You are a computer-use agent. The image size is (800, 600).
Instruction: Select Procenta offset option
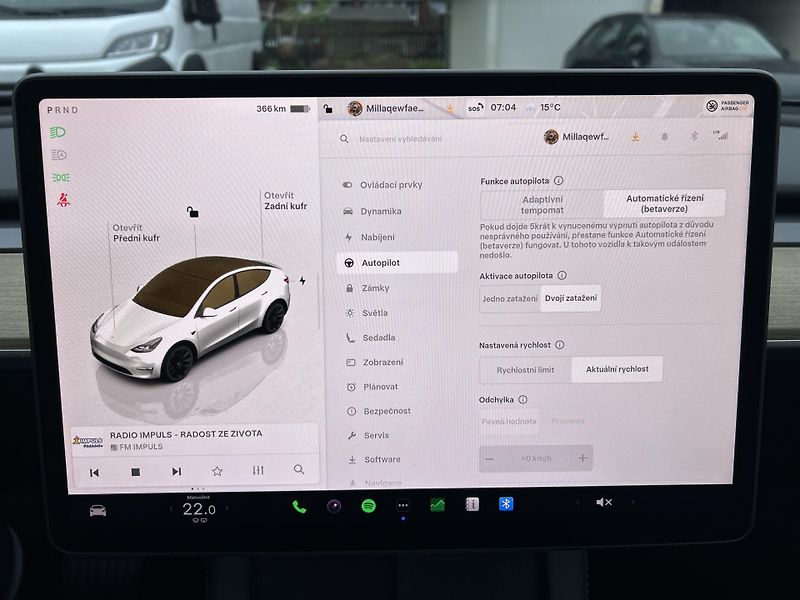pos(568,421)
